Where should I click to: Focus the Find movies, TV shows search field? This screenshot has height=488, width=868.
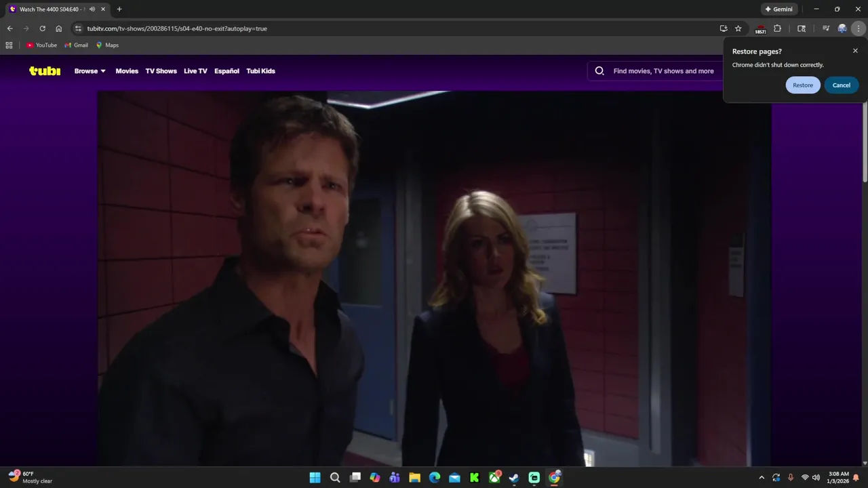pos(663,71)
